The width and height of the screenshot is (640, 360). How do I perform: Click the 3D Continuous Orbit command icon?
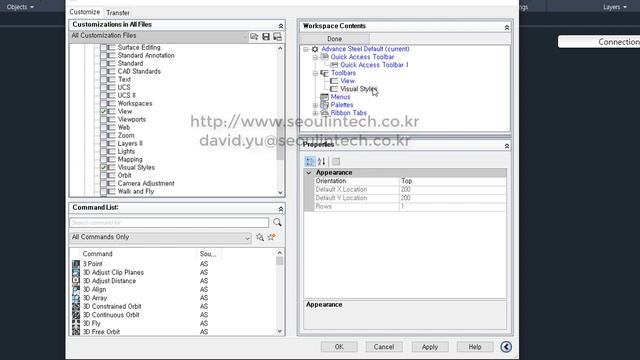[x=76, y=315]
